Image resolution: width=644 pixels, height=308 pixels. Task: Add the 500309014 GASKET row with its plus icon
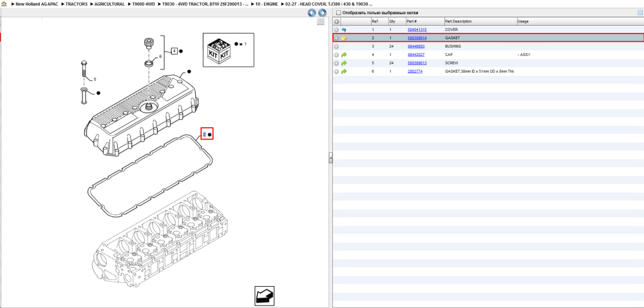(336, 38)
